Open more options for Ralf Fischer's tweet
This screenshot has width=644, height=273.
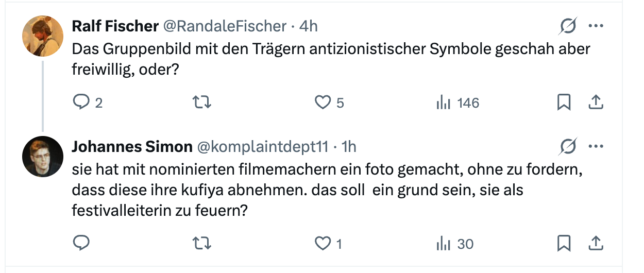(596, 26)
